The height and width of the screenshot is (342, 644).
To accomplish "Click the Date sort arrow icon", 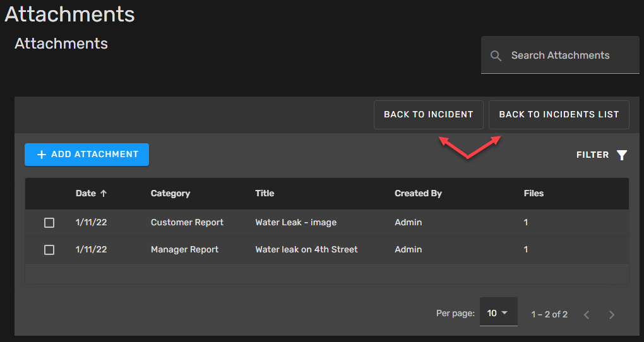I will click(x=104, y=194).
